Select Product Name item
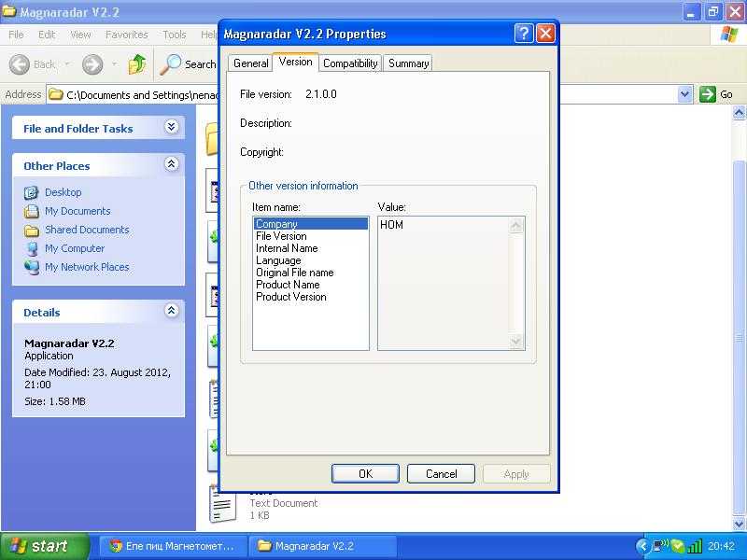The height and width of the screenshot is (560, 747). click(x=311, y=285)
